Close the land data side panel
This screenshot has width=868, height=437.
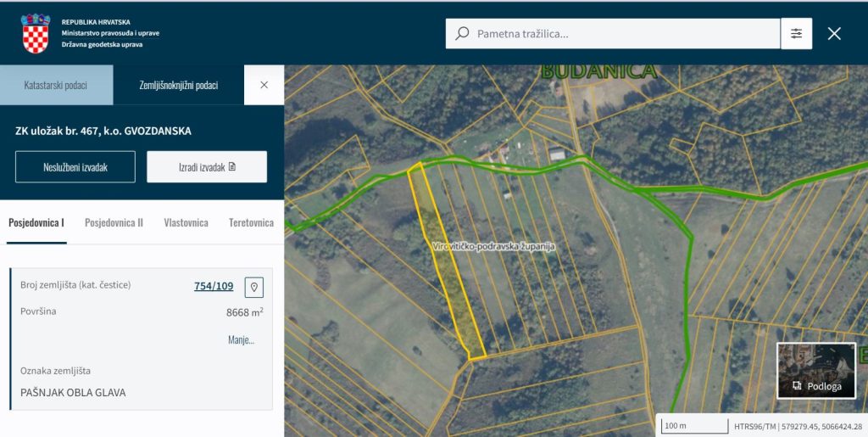[x=264, y=85]
